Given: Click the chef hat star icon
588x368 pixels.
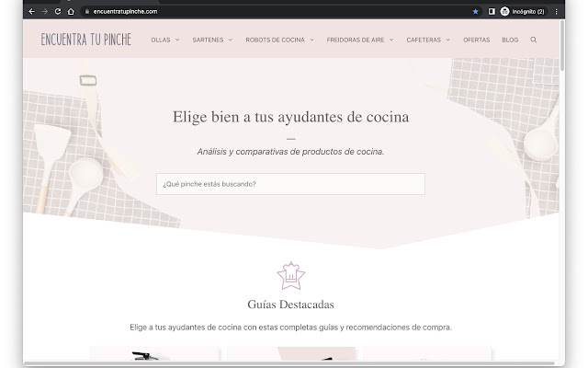Looking at the screenshot, I should pos(291,276).
